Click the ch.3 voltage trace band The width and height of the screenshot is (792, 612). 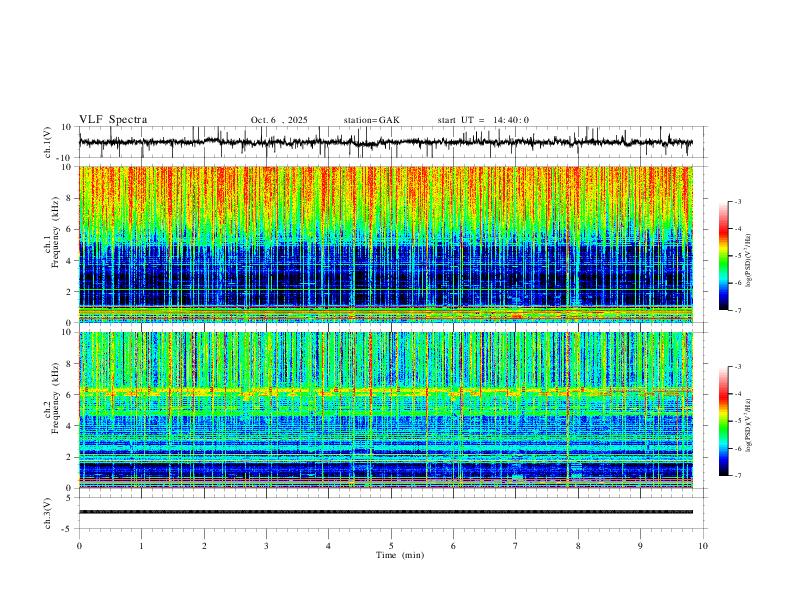(x=386, y=512)
